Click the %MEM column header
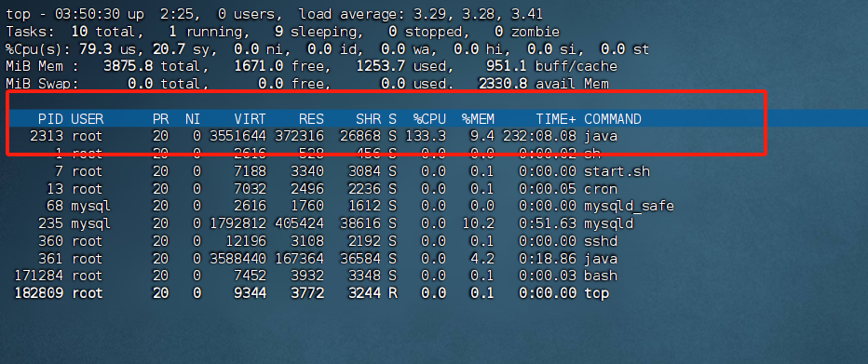The height and width of the screenshot is (364, 868). tap(479, 119)
